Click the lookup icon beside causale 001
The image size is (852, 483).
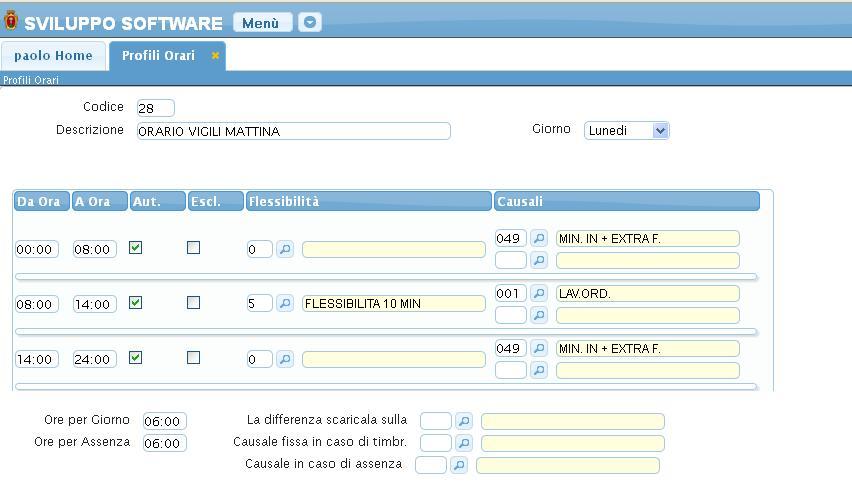(539, 293)
